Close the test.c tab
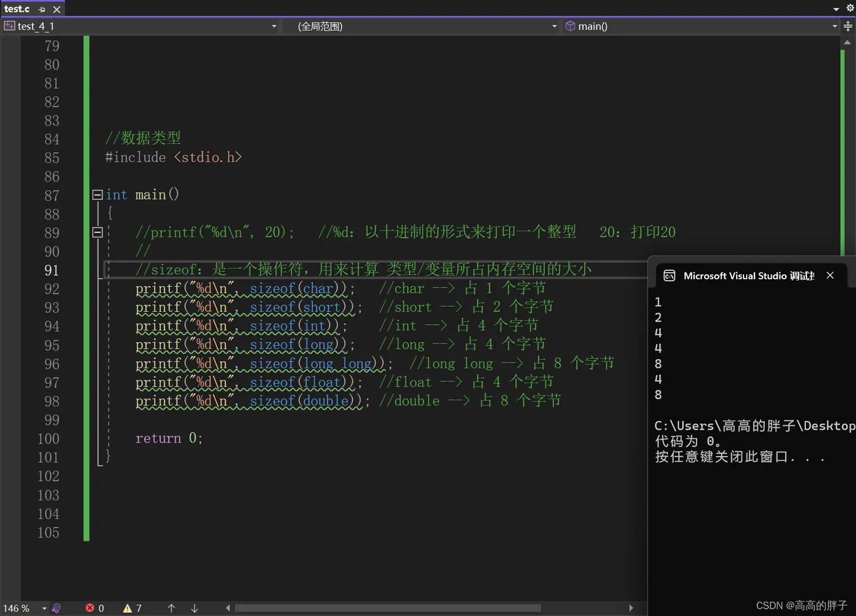 pyautogui.click(x=56, y=9)
